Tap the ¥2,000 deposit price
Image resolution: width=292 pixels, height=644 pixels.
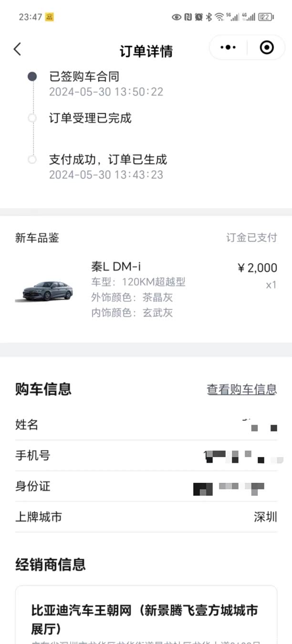[257, 268]
